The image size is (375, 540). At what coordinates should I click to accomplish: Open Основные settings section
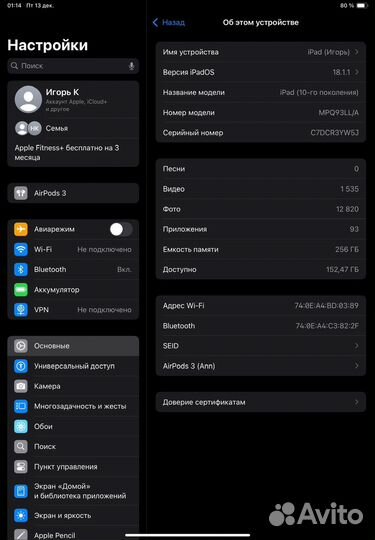73,346
